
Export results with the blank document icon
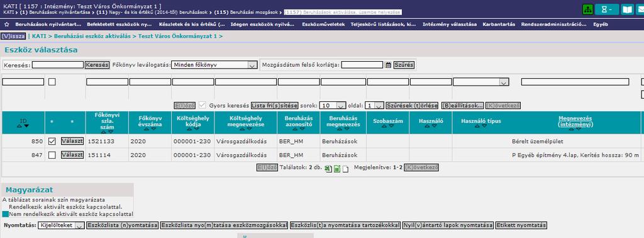[x=345, y=169]
